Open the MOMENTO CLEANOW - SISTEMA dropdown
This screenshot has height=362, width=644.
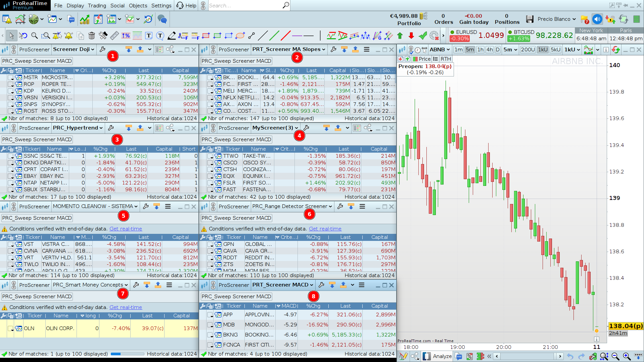click(95, 207)
